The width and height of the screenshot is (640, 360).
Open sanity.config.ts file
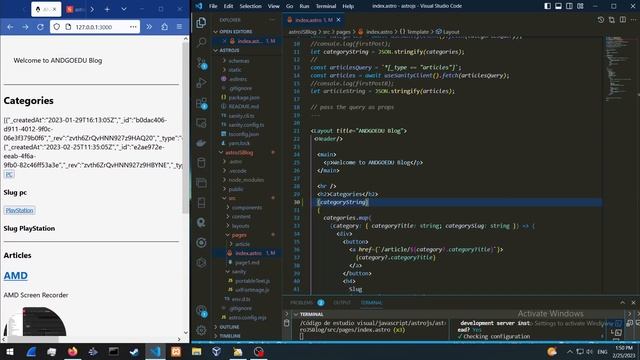click(x=246, y=125)
